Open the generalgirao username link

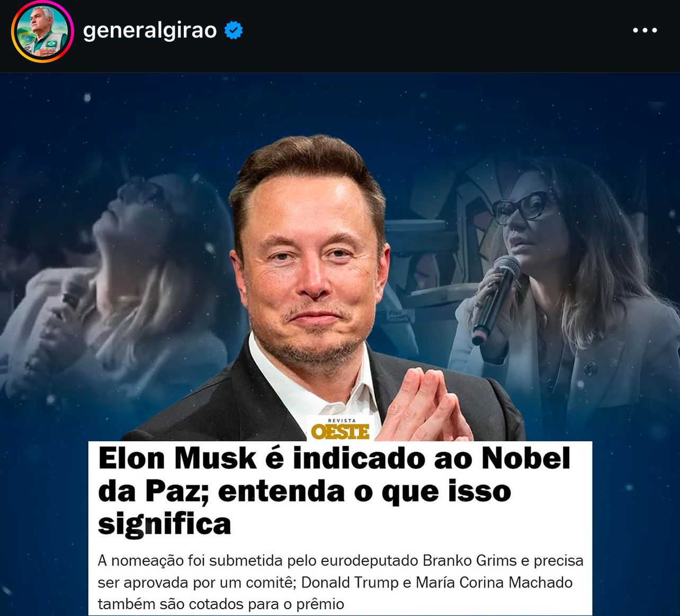(x=150, y=31)
